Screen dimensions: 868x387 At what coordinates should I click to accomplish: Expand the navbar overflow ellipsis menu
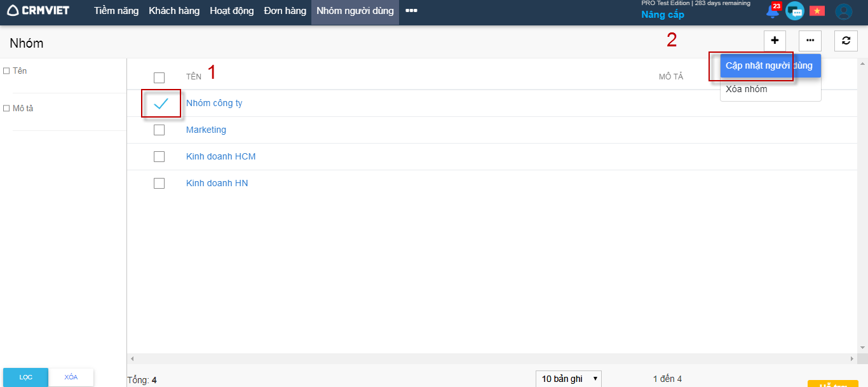411,11
